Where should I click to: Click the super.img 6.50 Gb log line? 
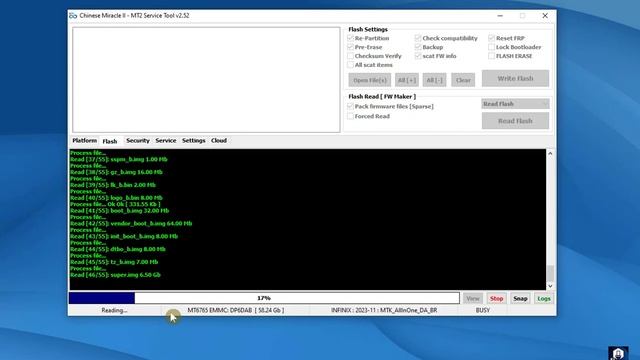[x=115, y=275]
